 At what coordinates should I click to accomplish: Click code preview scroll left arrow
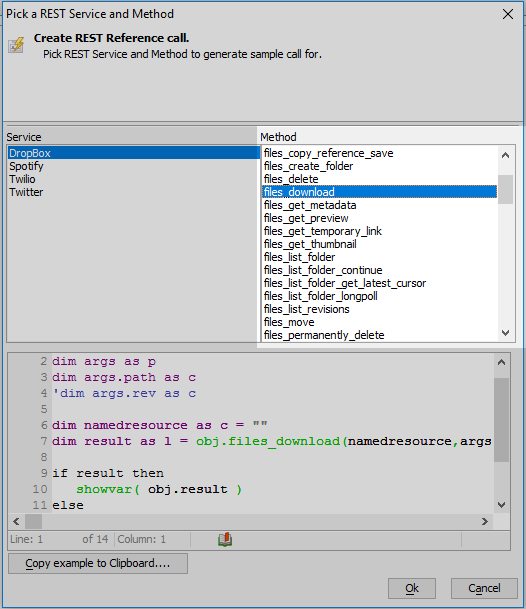pyautogui.click(x=16, y=521)
